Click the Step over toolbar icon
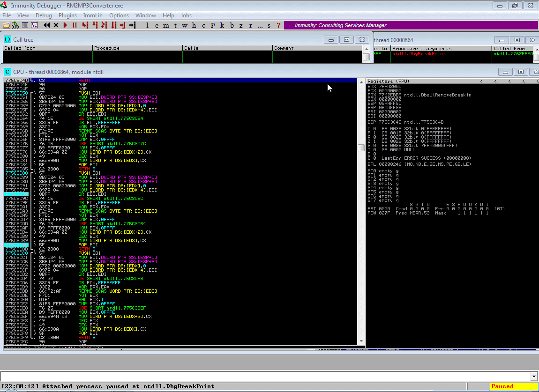The height and width of the screenshot is (392, 539). coord(95,25)
